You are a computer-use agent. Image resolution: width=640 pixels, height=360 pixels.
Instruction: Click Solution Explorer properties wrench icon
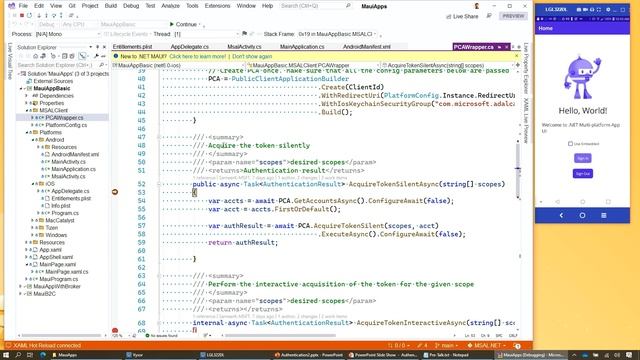(96, 56)
